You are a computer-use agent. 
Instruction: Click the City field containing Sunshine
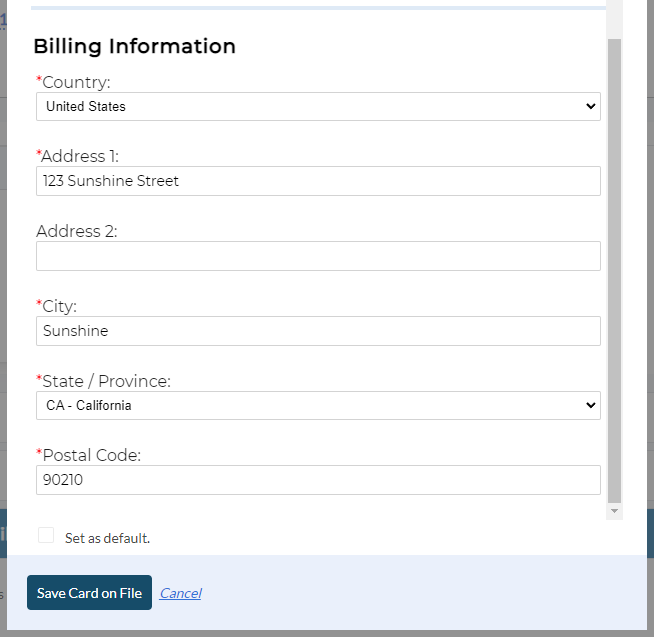(x=318, y=331)
